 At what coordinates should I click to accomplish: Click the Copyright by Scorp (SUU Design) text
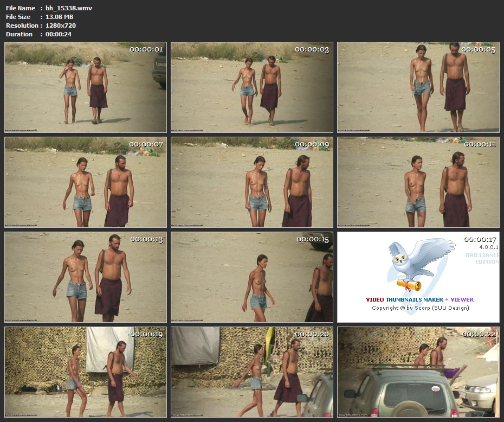point(420,308)
